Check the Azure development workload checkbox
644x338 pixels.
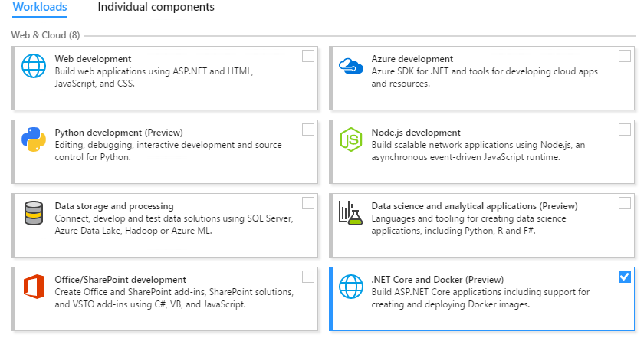click(x=624, y=56)
